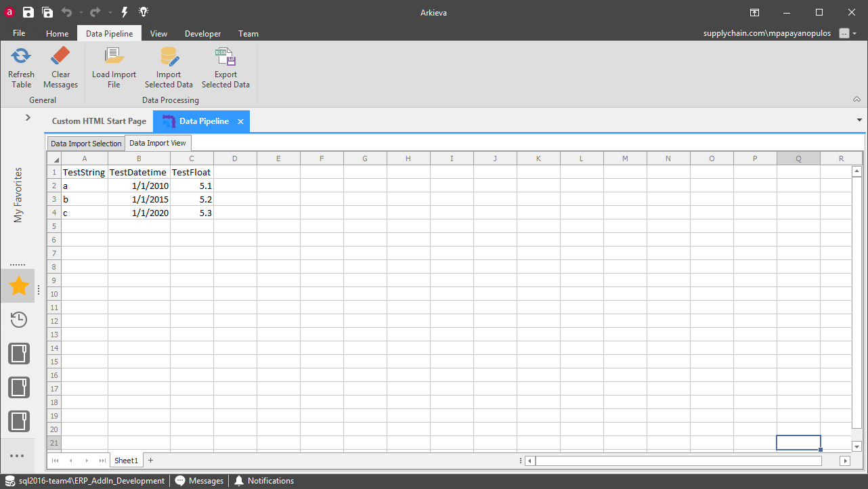Go to next sheet navigation arrow
Image resolution: width=868 pixels, height=489 pixels.
click(x=87, y=461)
